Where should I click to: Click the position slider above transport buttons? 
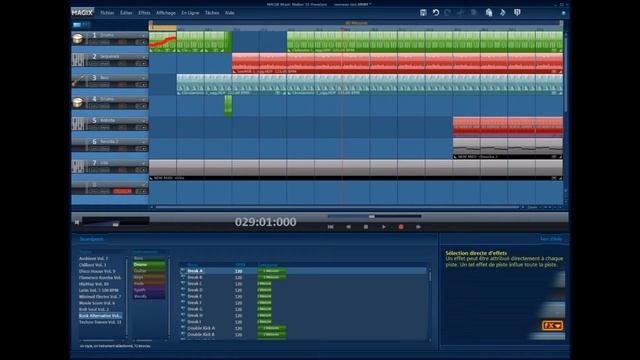click(x=374, y=216)
